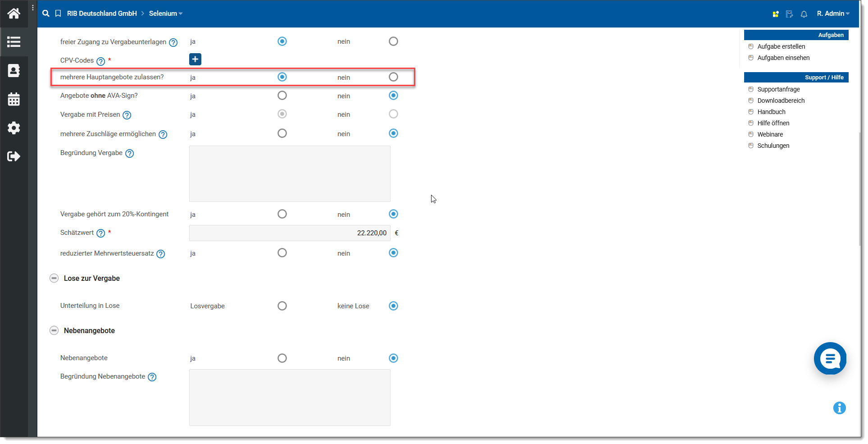
Task: Click Aufgabe erstellen link
Action: pos(781,46)
